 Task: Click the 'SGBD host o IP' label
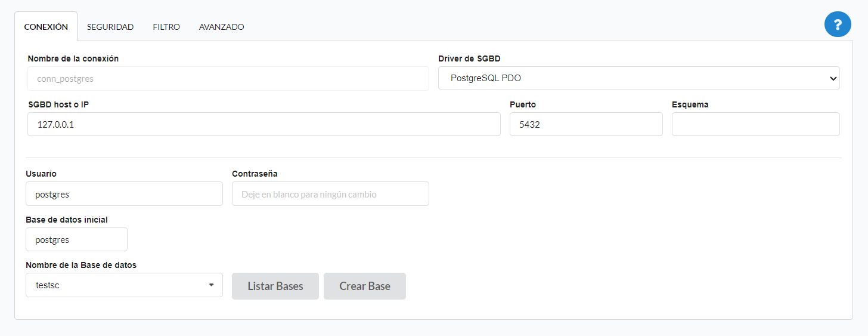[58, 104]
